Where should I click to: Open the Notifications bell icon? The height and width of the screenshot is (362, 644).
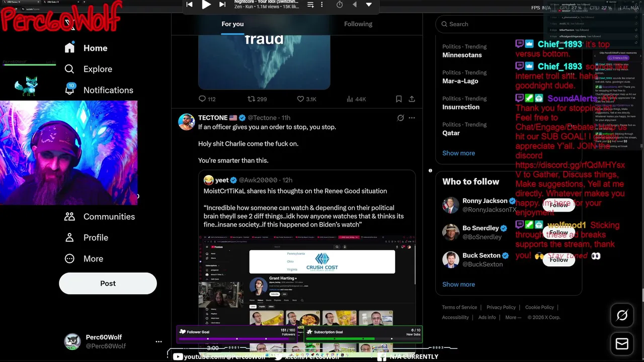pyautogui.click(x=69, y=89)
